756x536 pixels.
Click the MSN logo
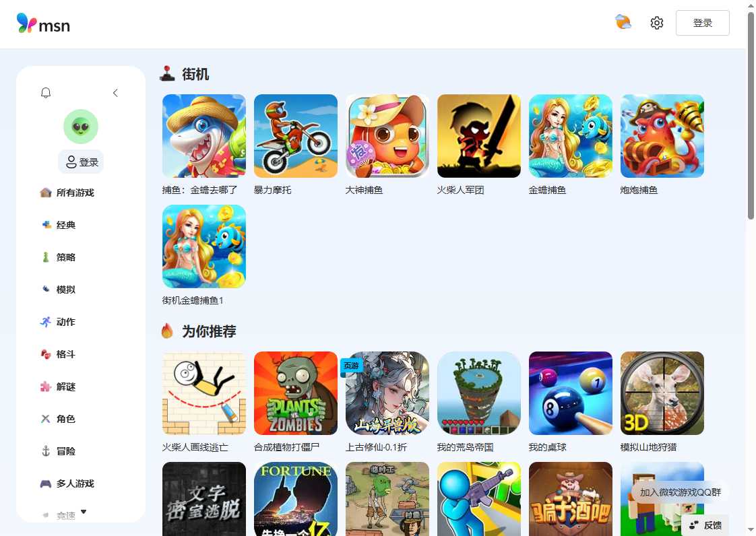click(x=43, y=24)
